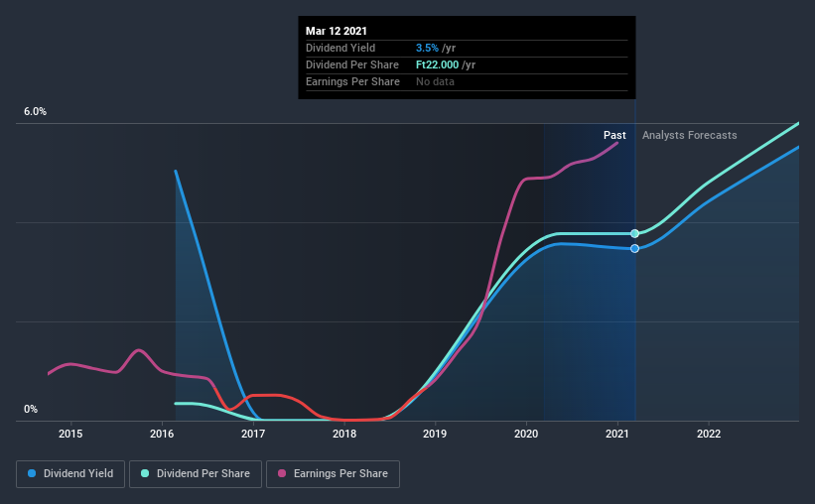Click the Earnings Per Share tooltip row label
Viewport: 815px width, 504px height.
(x=353, y=81)
